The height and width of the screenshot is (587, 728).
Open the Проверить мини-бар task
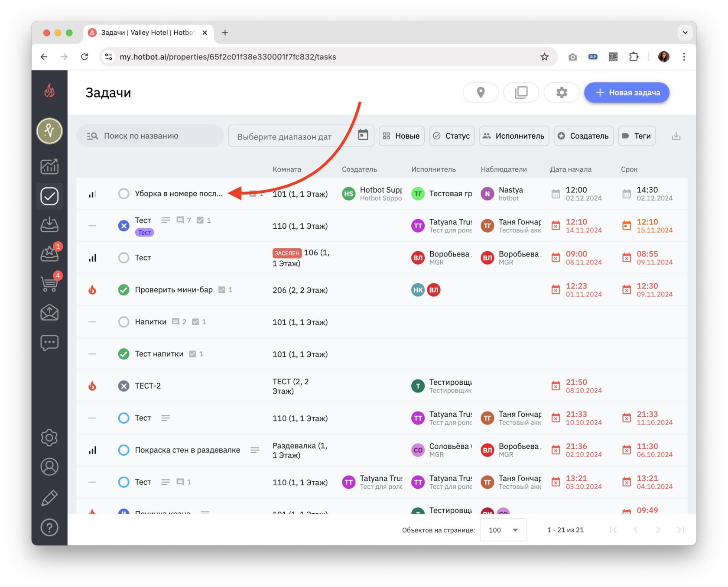(174, 290)
